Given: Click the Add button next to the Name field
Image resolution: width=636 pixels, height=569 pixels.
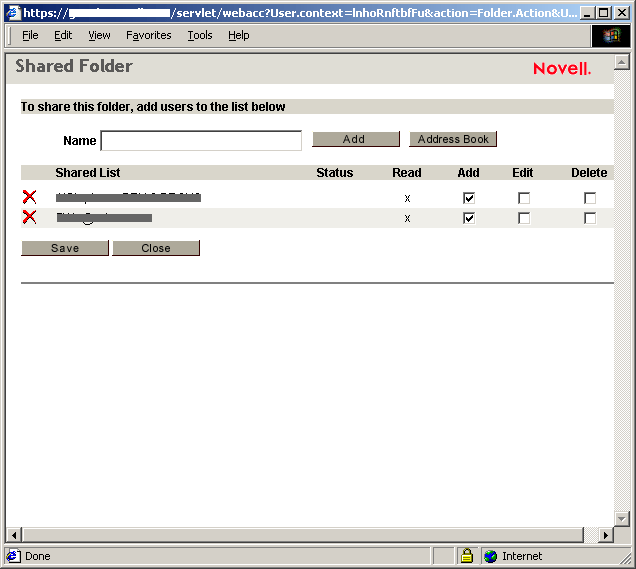Looking at the screenshot, I should click(x=356, y=139).
